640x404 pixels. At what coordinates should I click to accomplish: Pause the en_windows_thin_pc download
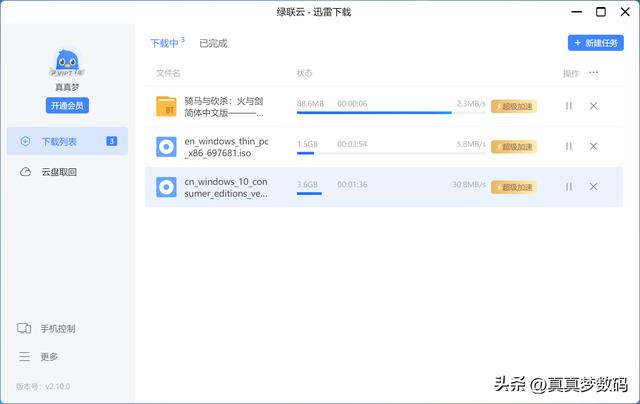[569, 146]
